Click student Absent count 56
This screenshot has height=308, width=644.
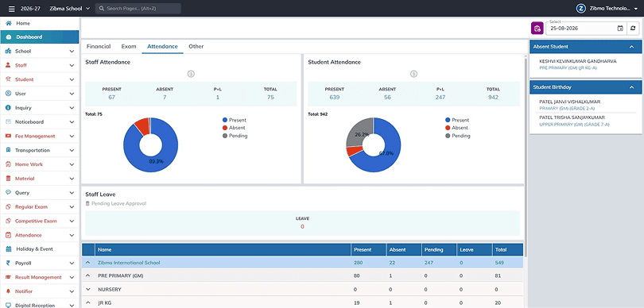pyautogui.click(x=387, y=97)
